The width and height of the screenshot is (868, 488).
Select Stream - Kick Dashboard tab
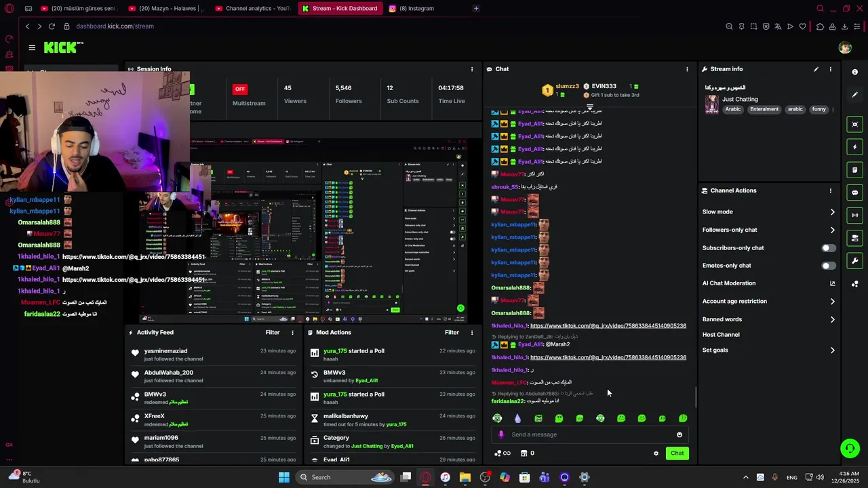click(339, 9)
